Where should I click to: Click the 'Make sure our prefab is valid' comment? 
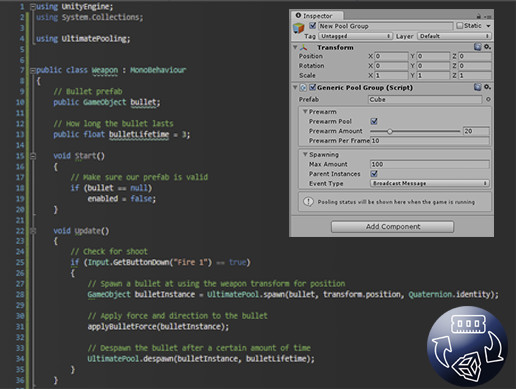click(x=139, y=177)
